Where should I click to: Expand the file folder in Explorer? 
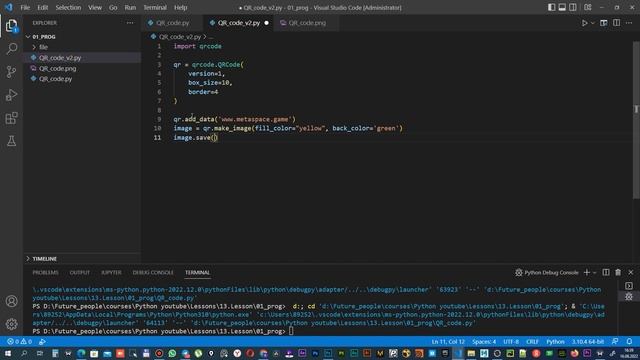point(43,47)
